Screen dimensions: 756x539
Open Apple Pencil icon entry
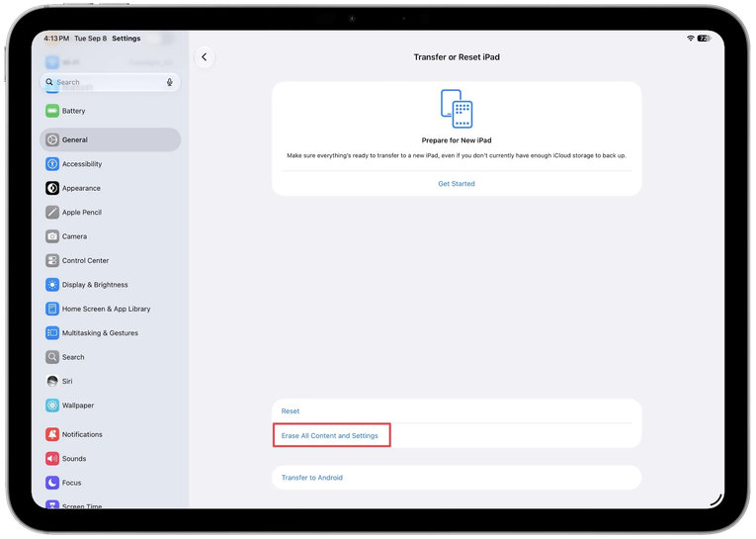click(52, 213)
